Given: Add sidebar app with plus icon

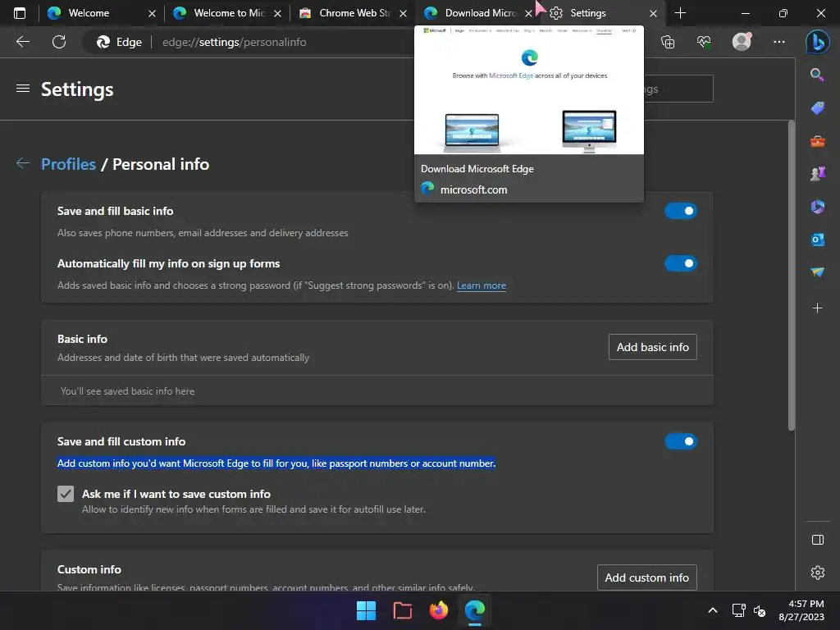Looking at the screenshot, I should 818,308.
